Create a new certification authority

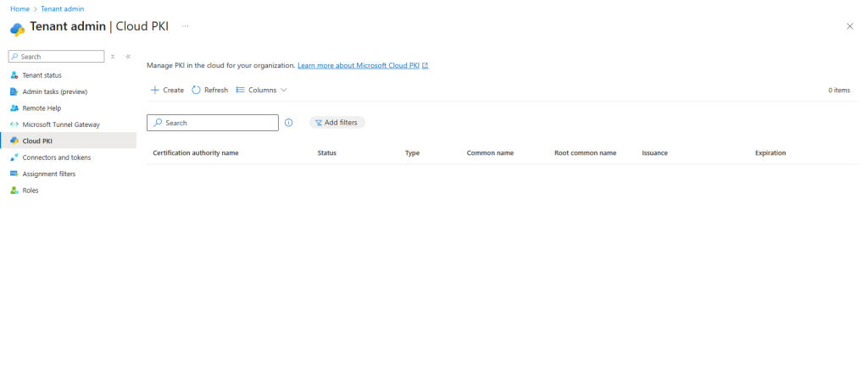click(x=167, y=90)
